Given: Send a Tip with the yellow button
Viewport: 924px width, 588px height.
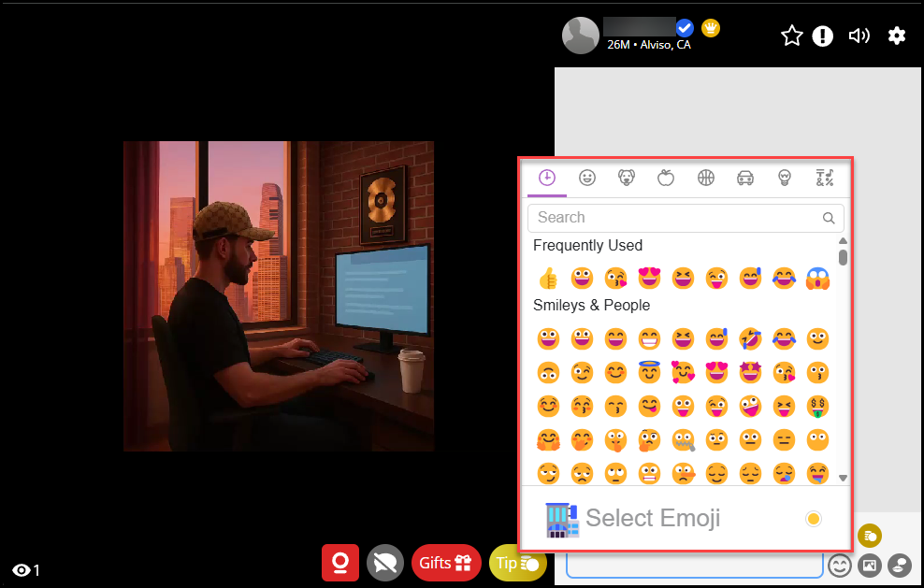Looking at the screenshot, I should pyautogui.click(x=517, y=564).
